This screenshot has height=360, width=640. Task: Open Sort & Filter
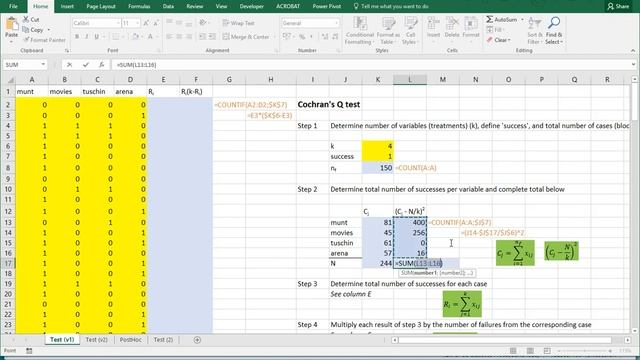[x=534, y=31]
